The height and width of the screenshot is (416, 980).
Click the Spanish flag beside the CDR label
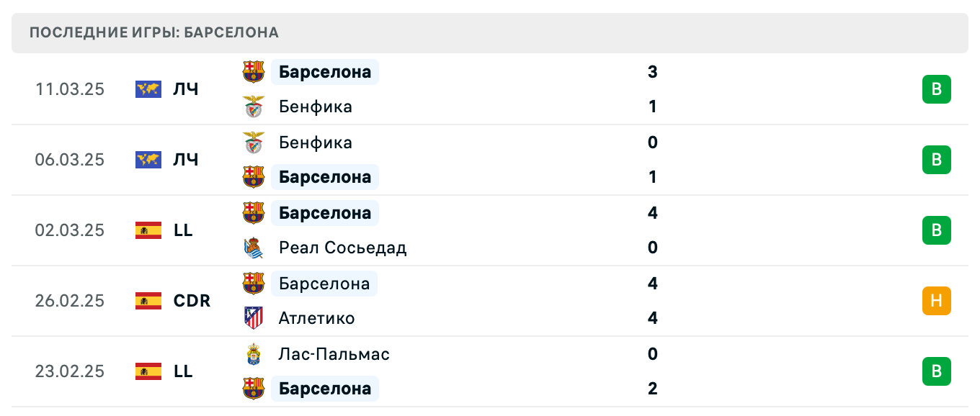[x=147, y=301]
